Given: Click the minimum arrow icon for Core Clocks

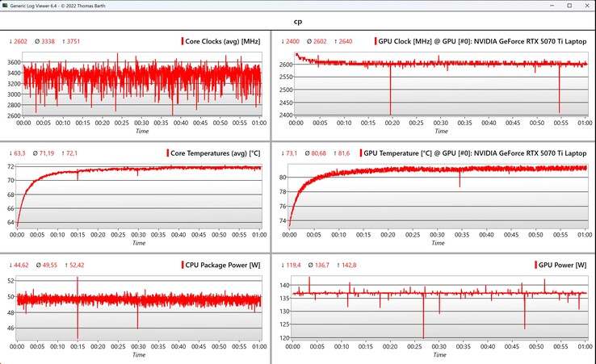Looking at the screenshot, I should pos(10,41).
